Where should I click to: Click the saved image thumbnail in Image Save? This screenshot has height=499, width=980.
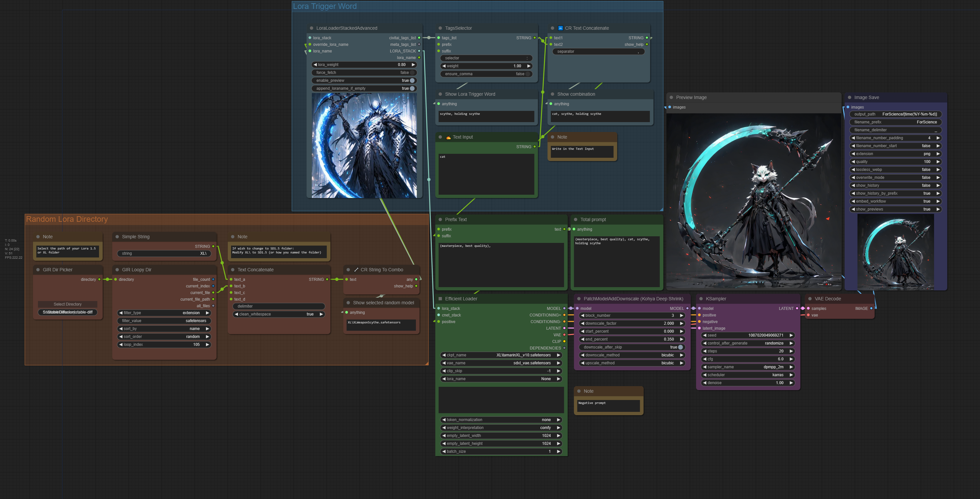pos(896,252)
